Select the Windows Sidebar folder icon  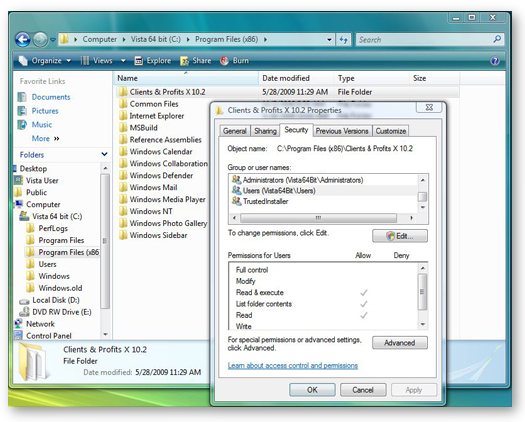[x=123, y=235]
